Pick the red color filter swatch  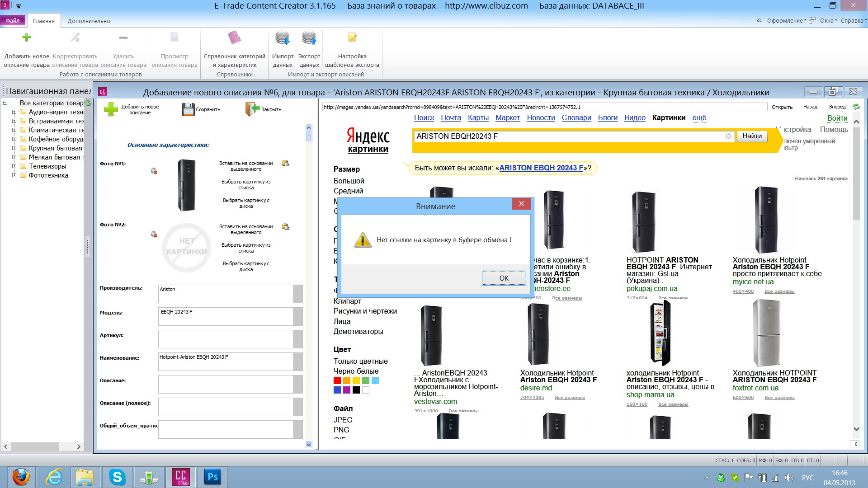[337, 380]
